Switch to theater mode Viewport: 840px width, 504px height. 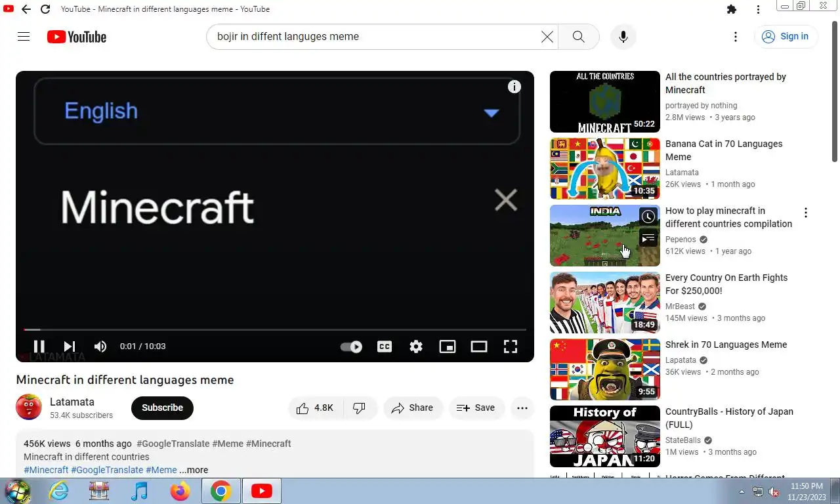pos(479,346)
